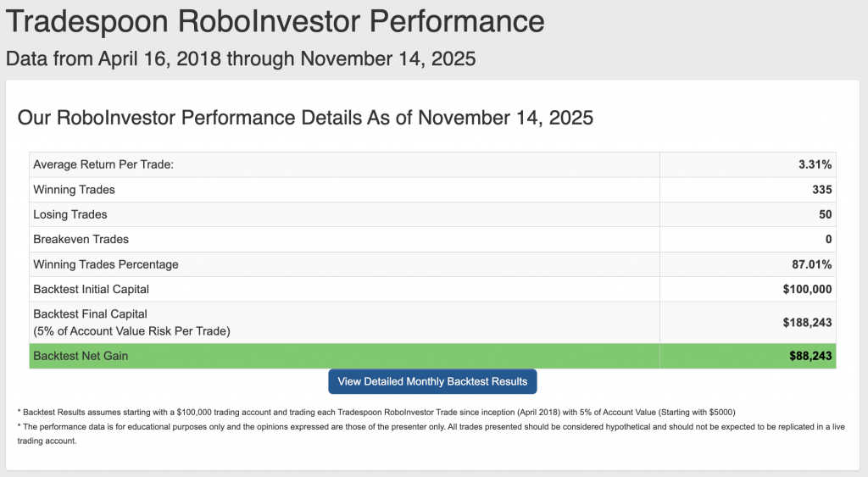Select the $100,000 initial capital value
Image resolution: width=868 pixels, height=477 pixels.
click(x=808, y=289)
